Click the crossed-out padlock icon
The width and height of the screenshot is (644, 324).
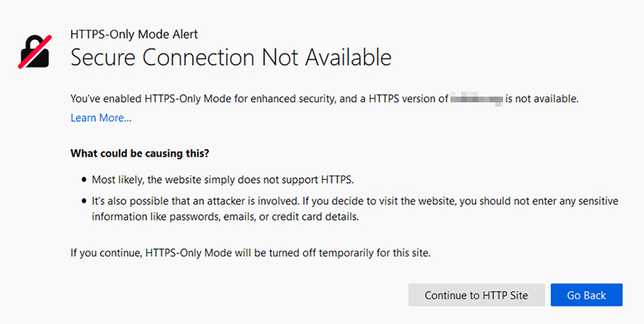pos(35,52)
